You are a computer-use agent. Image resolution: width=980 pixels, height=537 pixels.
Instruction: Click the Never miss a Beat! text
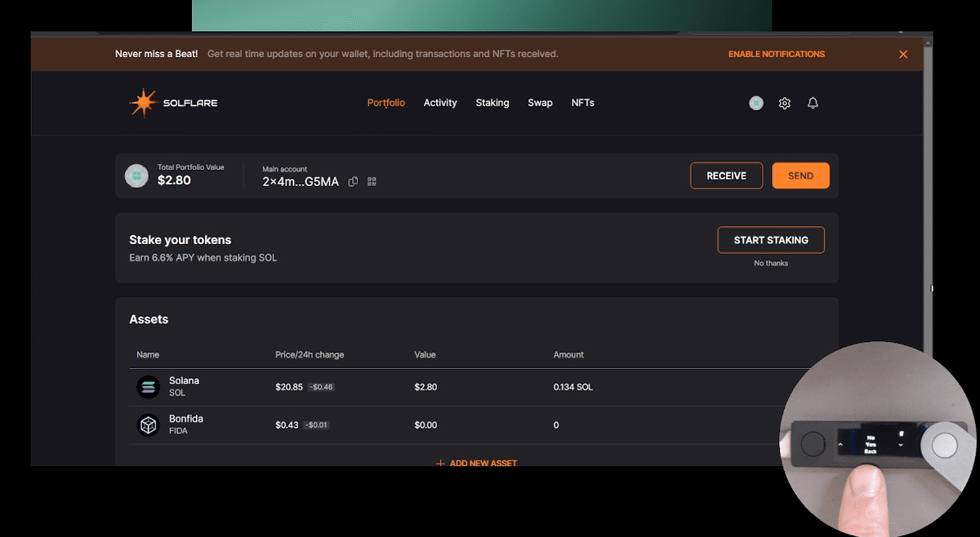click(x=157, y=54)
